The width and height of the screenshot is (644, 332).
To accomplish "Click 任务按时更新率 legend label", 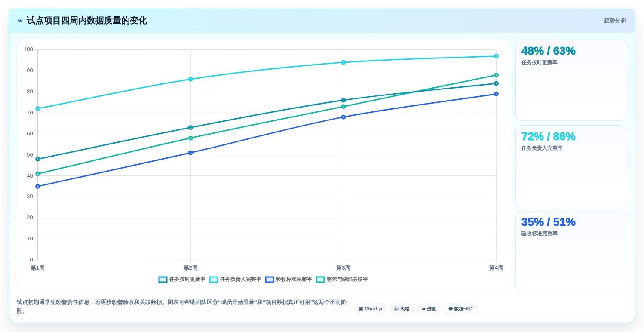I will [187, 280].
